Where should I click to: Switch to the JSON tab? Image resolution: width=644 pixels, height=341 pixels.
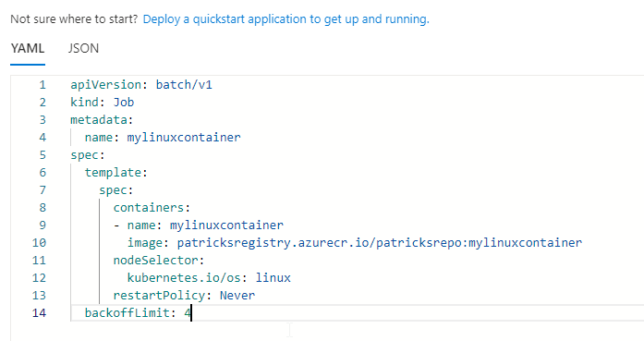(x=83, y=48)
